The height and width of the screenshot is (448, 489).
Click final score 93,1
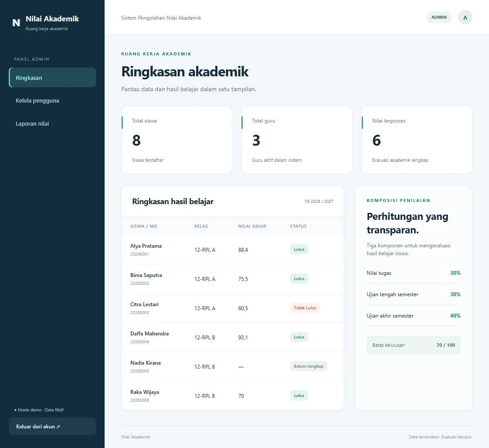click(x=243, y=338)
